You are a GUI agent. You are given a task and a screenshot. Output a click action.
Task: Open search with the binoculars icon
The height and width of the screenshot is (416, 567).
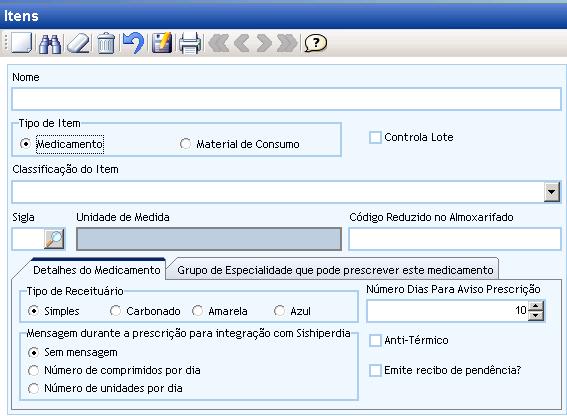[x=50, y=44]
